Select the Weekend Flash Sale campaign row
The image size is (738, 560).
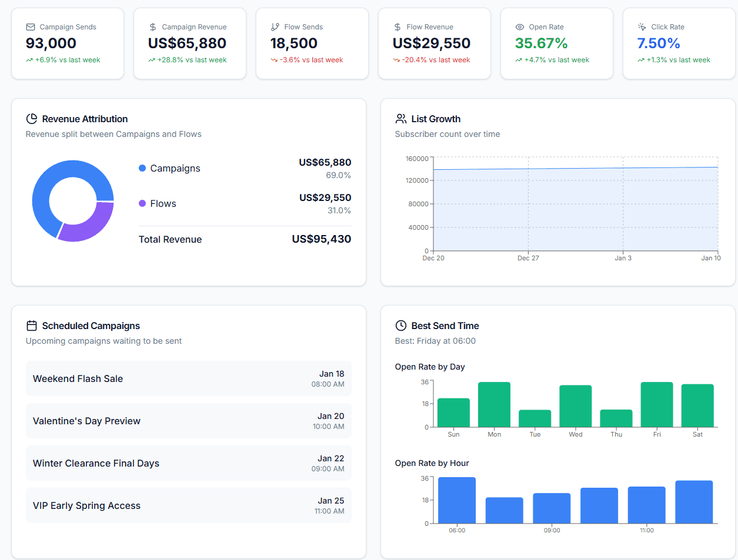coord(187,378)
